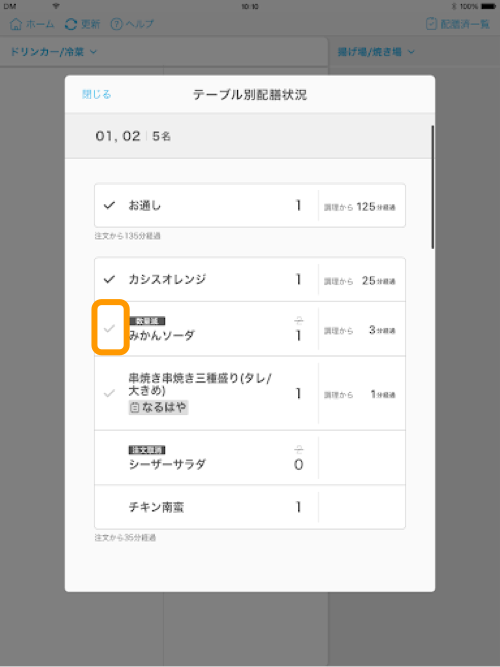The width and height of the screenshot is (500, 667).
Task: Select the シーザーサラダ order row
Action: pos(250,457)
